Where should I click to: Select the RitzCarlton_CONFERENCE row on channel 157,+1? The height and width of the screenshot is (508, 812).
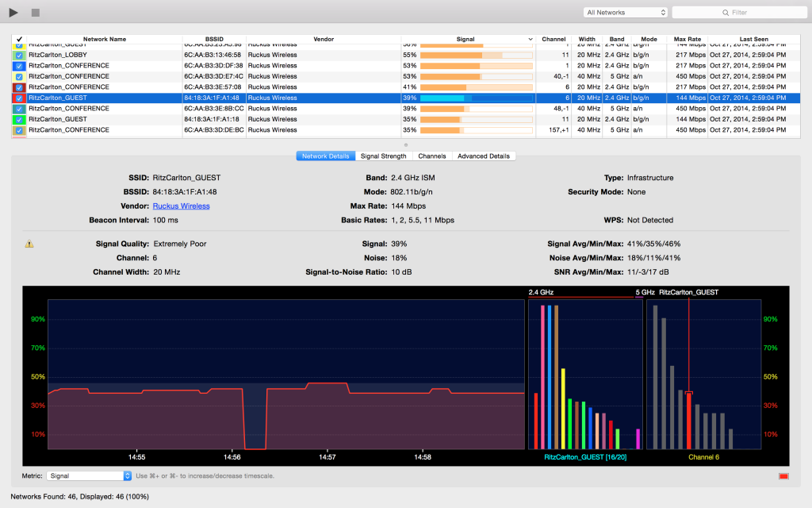405,130
